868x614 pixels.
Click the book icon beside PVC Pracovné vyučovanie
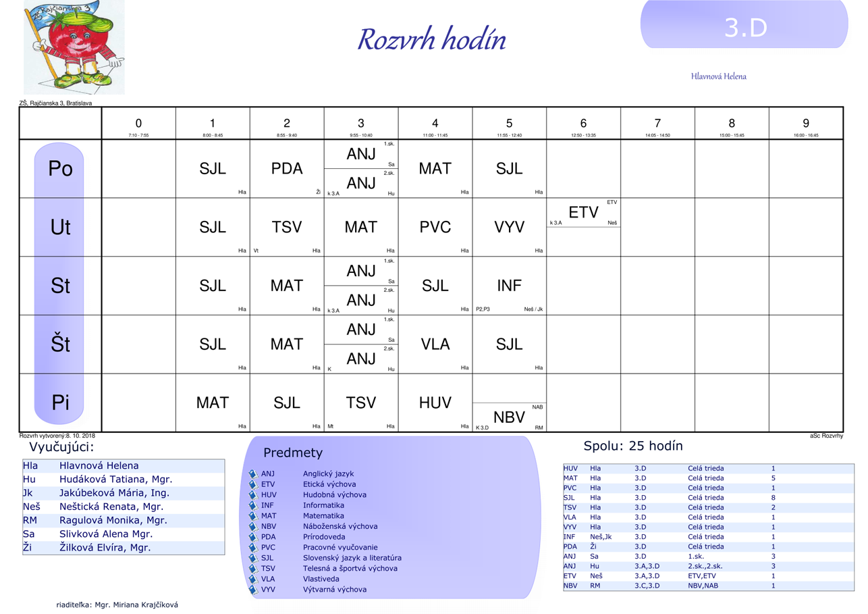click(254, 548)
